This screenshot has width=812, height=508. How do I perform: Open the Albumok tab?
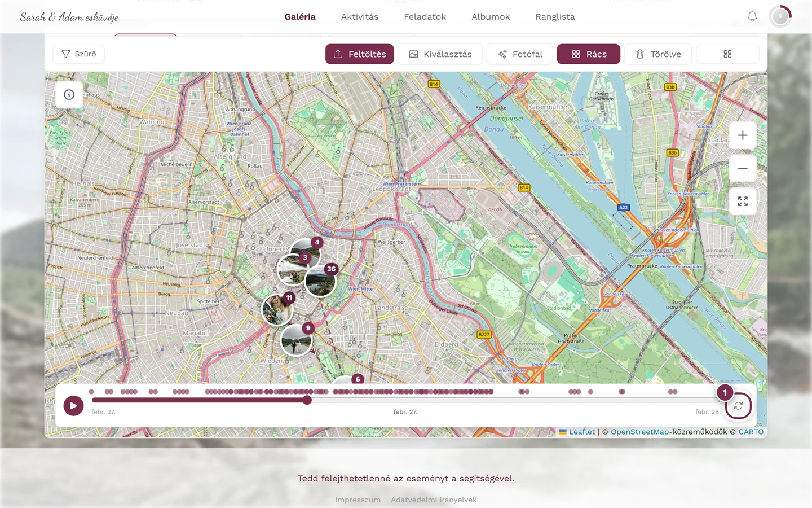[491, 17]
